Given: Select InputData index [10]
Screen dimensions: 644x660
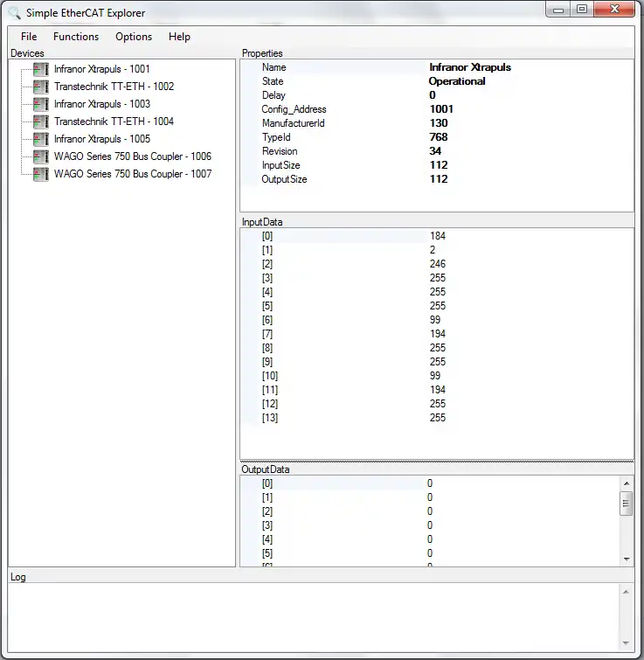Looking at the screenshot, I should pos(270,376).
